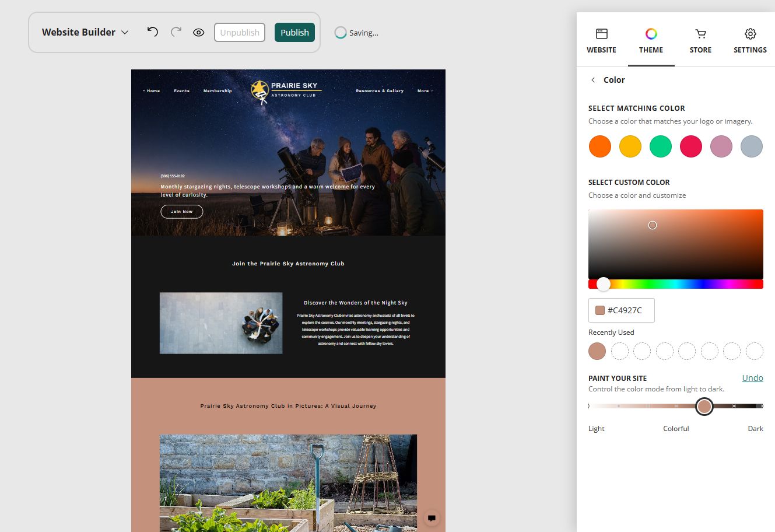
Task: Click the Unpublish button
Action: tap(240, 33)
